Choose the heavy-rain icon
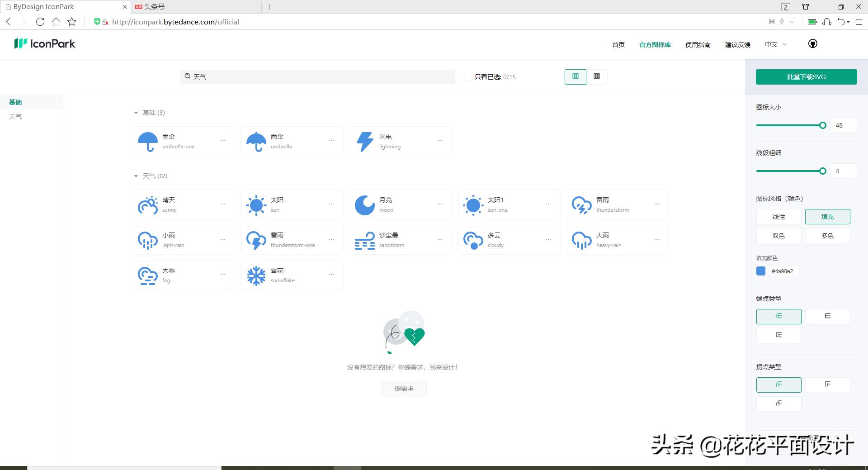The width and height of the screenshot is (868, 470). 581,240
